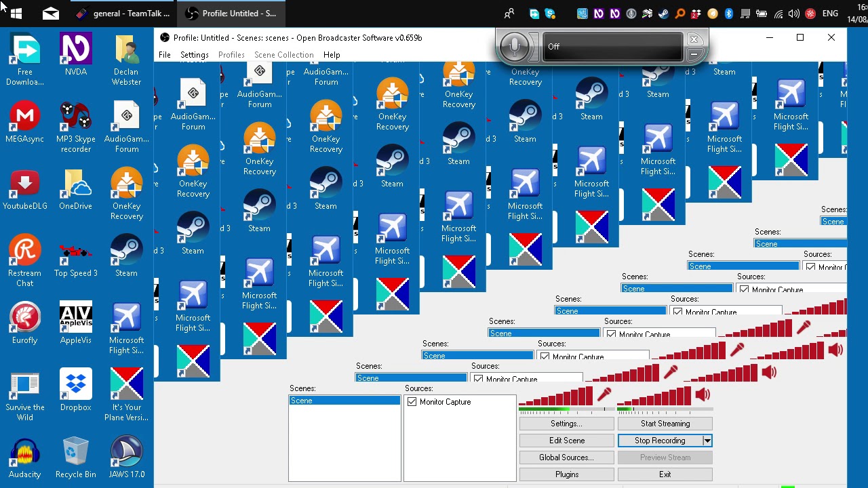This screenshot has width=868, height=488.
Task: Click Start Streaming
Action: 665,424
